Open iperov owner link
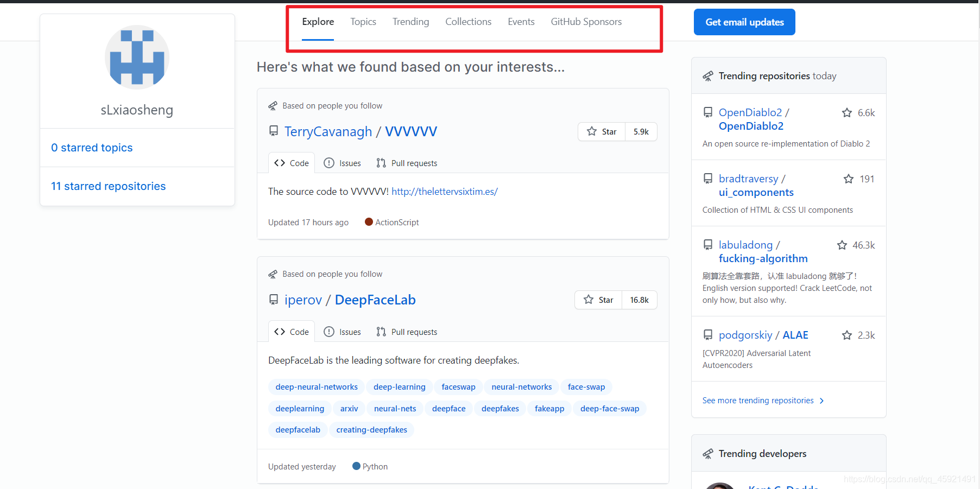Screen dimensions: 980x489 tap(304, 300)
